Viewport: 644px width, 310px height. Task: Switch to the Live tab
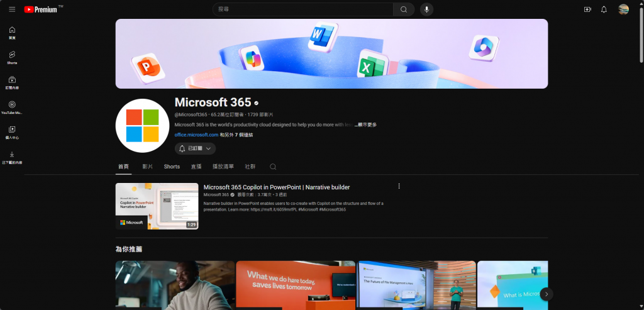click(x=196, y=167)
